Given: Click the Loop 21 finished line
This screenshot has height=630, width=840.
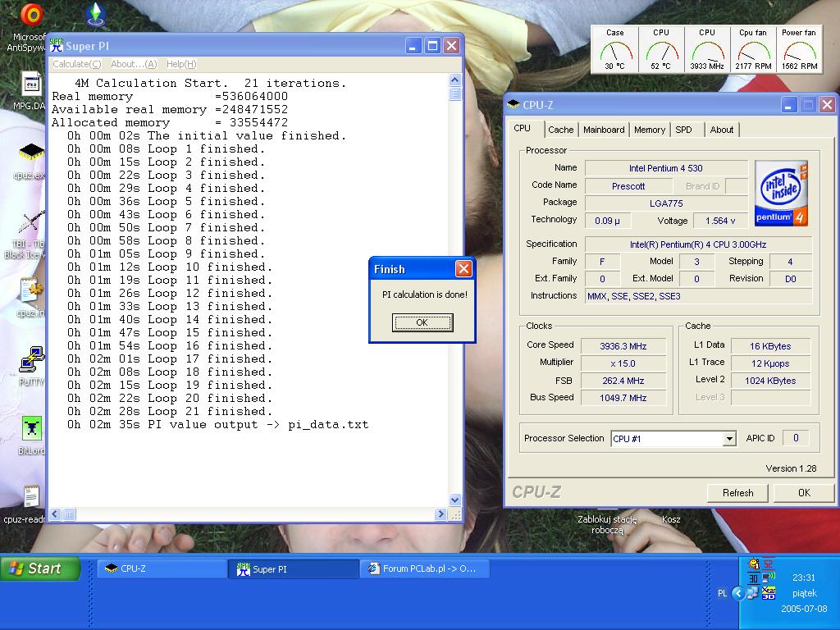Looking at the screenshot, I should (170, 412).
